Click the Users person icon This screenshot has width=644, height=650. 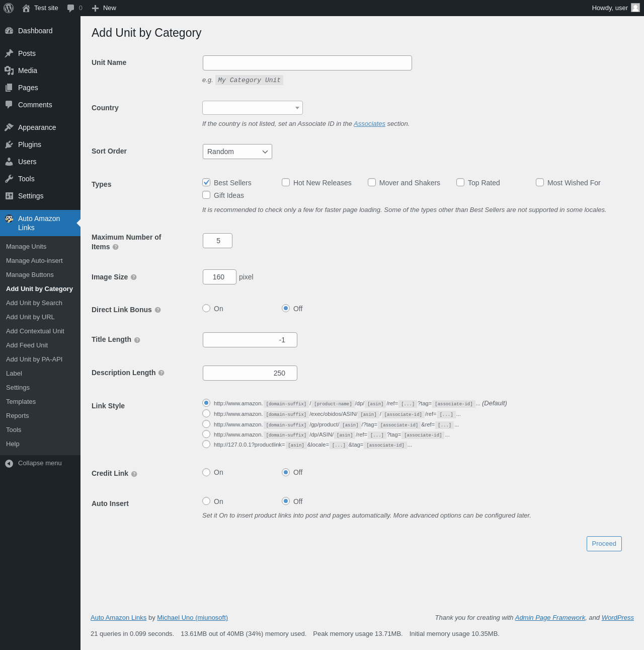tap(9, 162)
